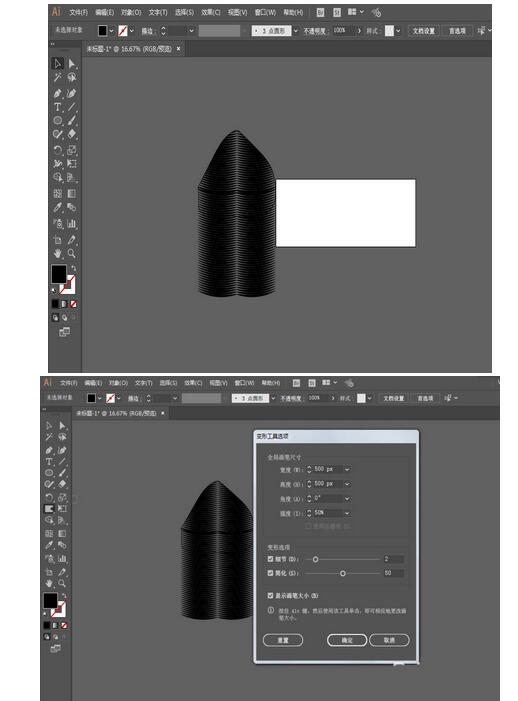Open the 角度 (Angle) 0° dropdown
Screen dimensions: 518x701
[347, 498]
